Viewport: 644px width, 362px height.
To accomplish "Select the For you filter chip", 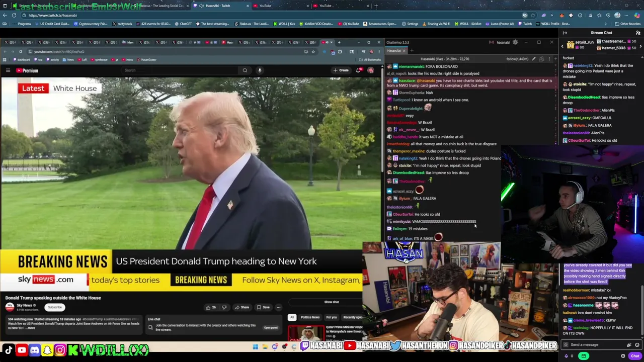I will [x=331, y=317].
